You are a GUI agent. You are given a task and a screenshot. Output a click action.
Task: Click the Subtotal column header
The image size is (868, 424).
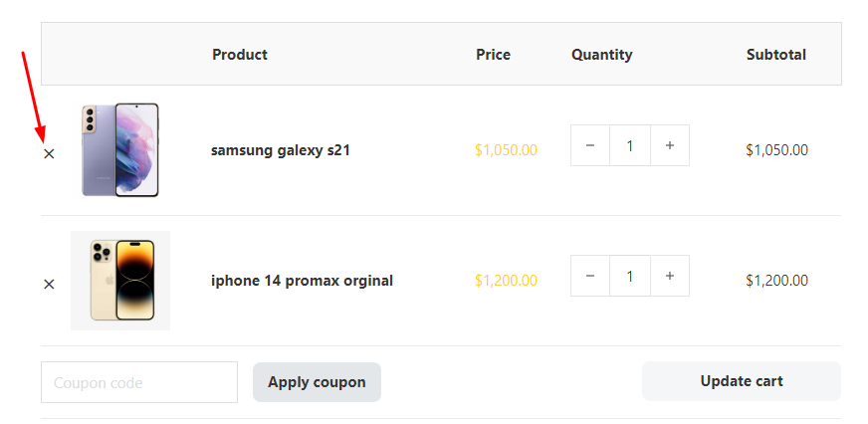[x=776, y=55]
